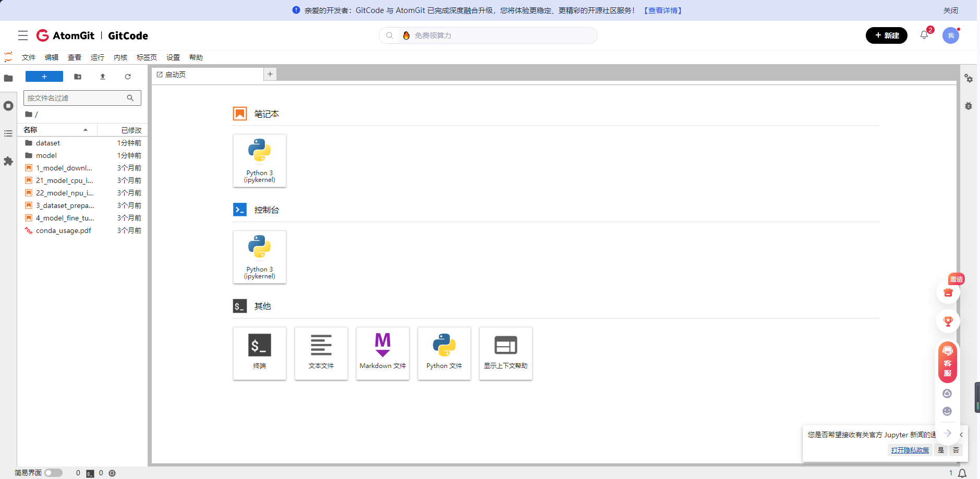Open the extension manager puzzle icon
The image size is (980, 479).
pos(8,161)
